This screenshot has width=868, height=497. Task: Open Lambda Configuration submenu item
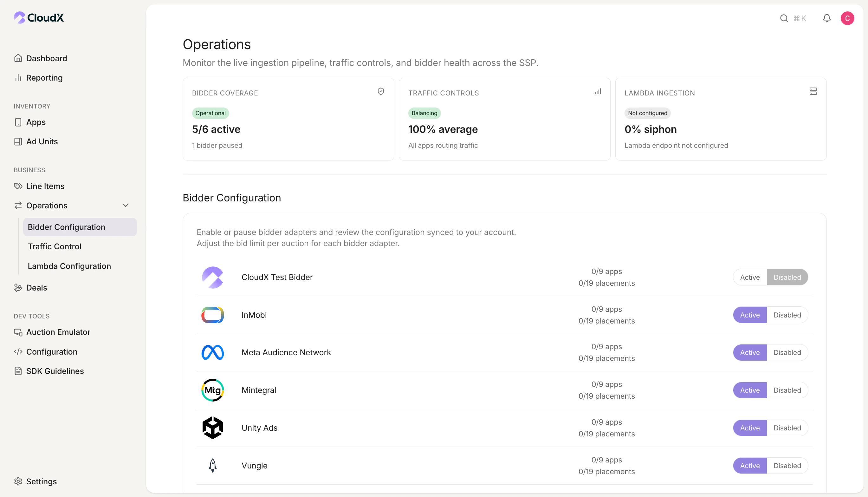(69, 266)
